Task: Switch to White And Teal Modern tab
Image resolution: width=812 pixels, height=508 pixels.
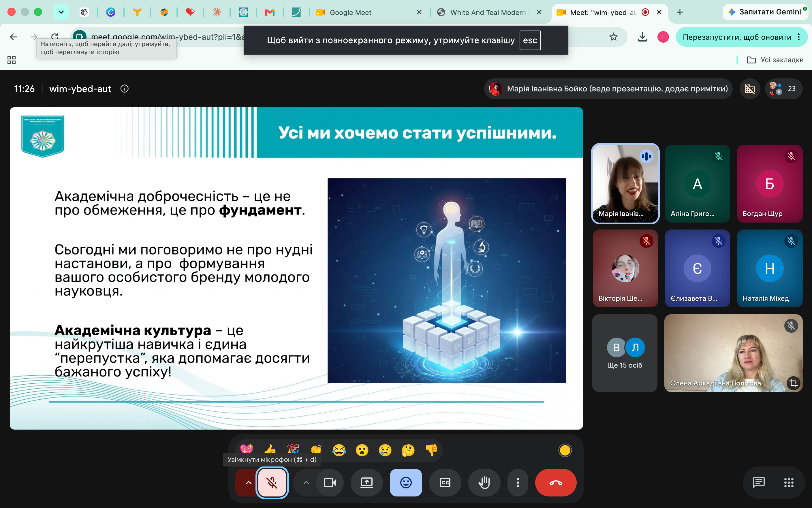Action: click(487, 12)
